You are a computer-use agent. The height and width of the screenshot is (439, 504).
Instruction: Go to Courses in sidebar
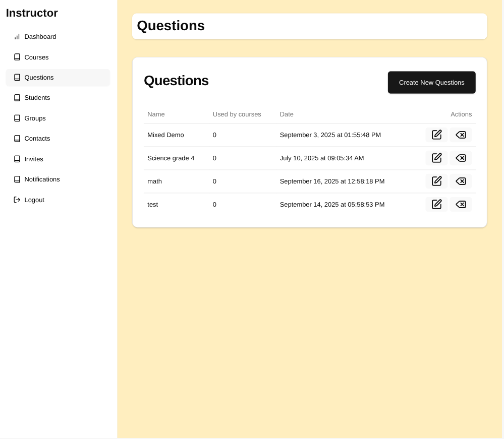click(x=58, y=57)
